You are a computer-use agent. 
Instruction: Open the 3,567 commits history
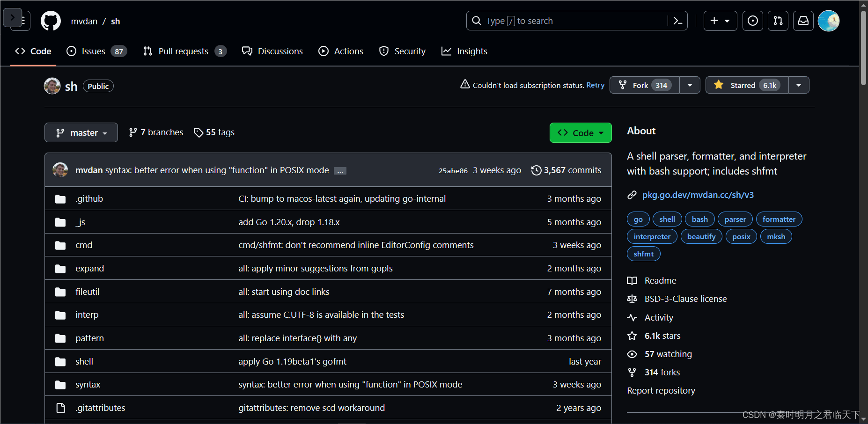[566, 170]
